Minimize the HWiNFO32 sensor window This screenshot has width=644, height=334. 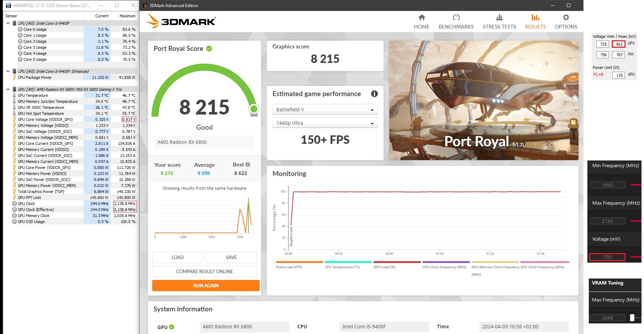(x=101, y=5)
